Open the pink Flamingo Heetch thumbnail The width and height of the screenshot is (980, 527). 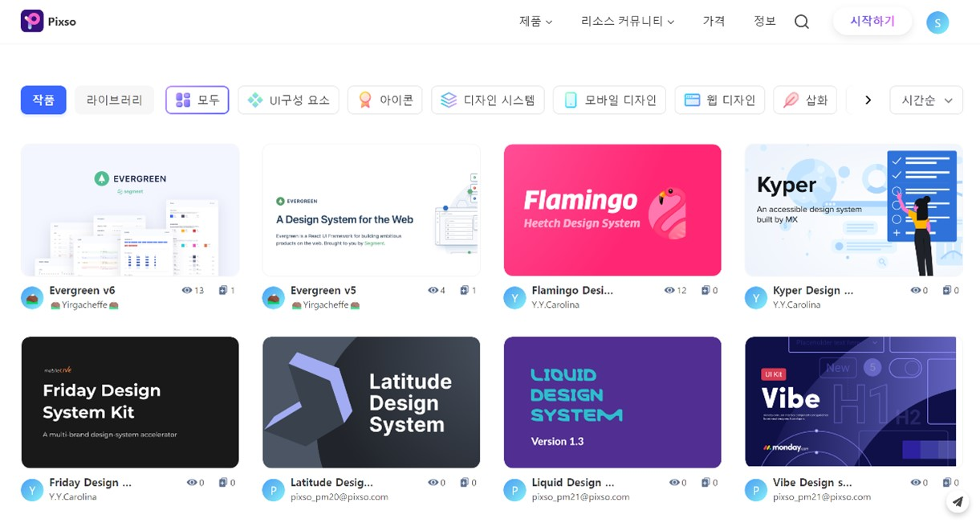(x=612, y=210)
